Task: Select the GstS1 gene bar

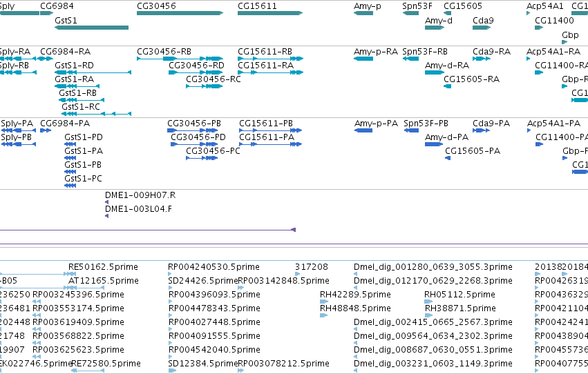Action: pos(91,28)
